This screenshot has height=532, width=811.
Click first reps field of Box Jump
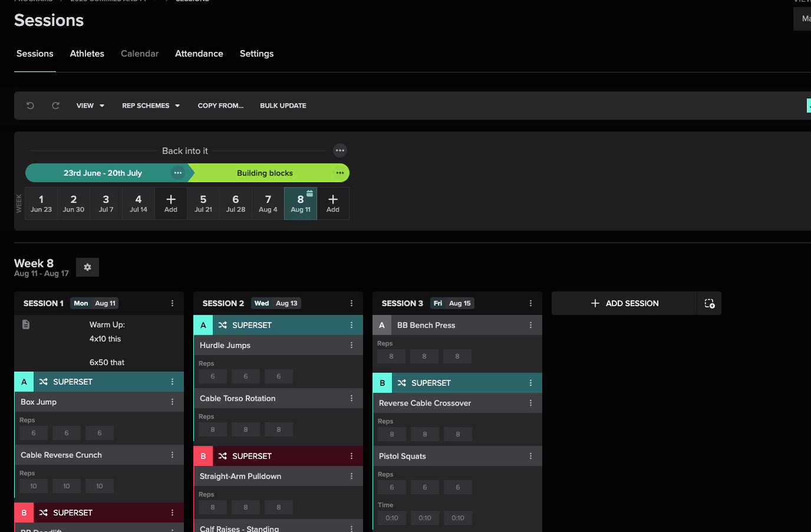click(34, 433)
